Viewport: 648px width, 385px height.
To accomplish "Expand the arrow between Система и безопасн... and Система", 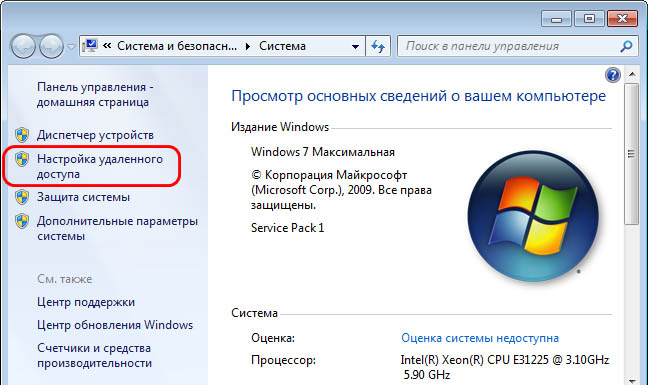I will click(248, 46).
